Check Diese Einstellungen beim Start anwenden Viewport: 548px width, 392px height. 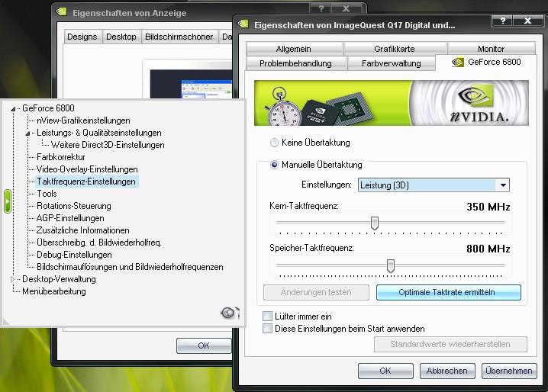coord(267,329)
